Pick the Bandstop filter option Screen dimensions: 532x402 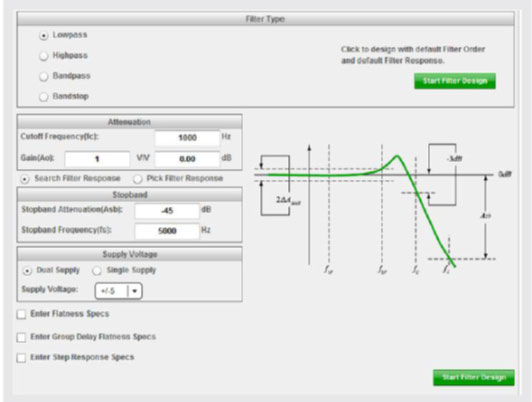pyautogui.click(x=44, y=97)
